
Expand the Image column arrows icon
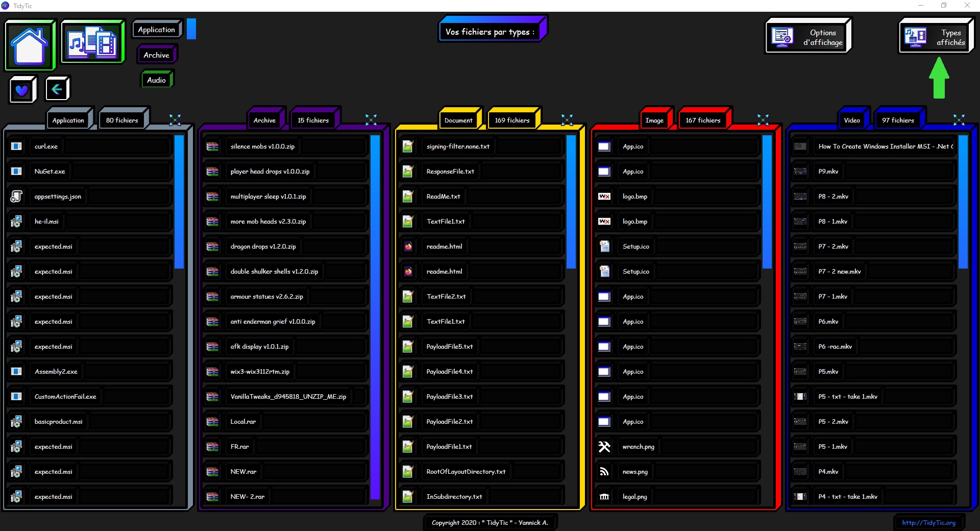click(x=763, y=120)
